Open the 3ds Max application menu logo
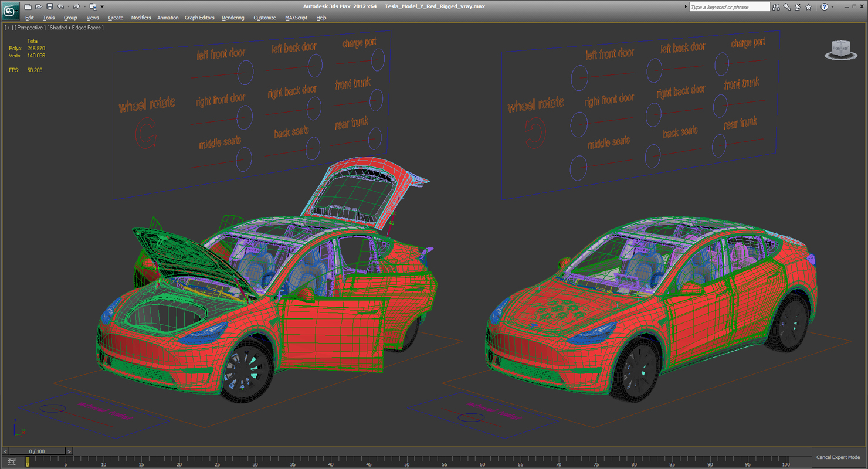868x469 pixels. (x=11, y=11)
